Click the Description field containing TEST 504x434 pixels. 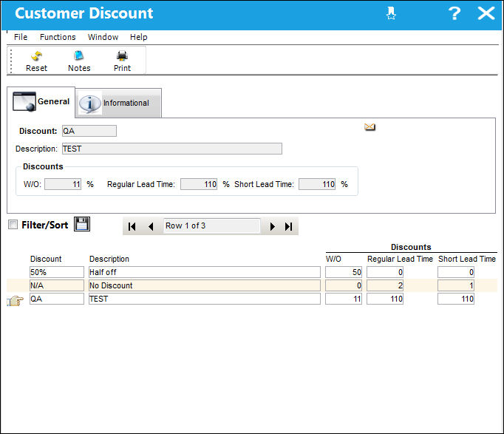172,149
